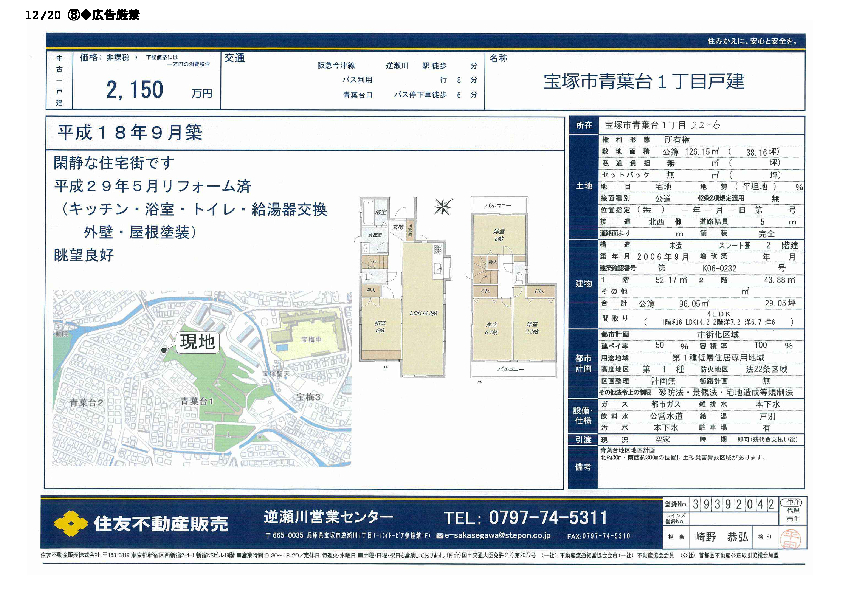Click the 宝塚市青葉台1丁目戸建 property title

(x=644, y=82)
